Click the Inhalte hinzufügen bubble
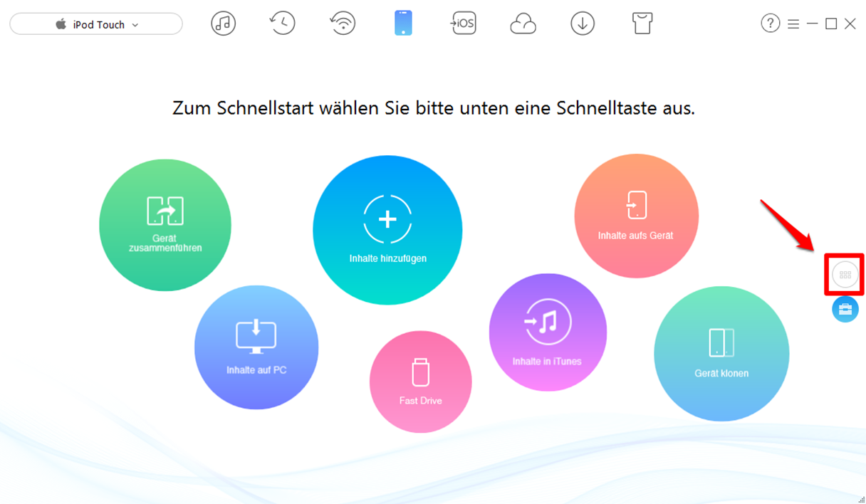The height and width of the screenshot is (504, 866). (387, 230)
